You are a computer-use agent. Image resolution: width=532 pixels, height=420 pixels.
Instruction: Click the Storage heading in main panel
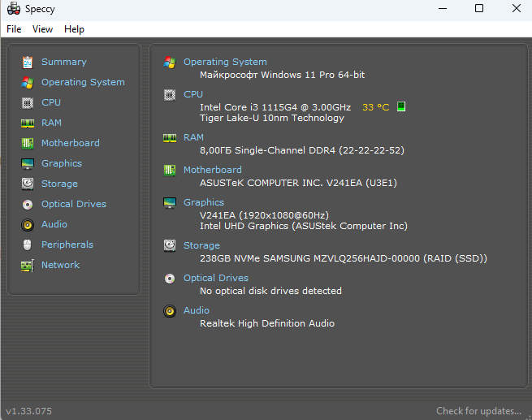click(201, 245)
